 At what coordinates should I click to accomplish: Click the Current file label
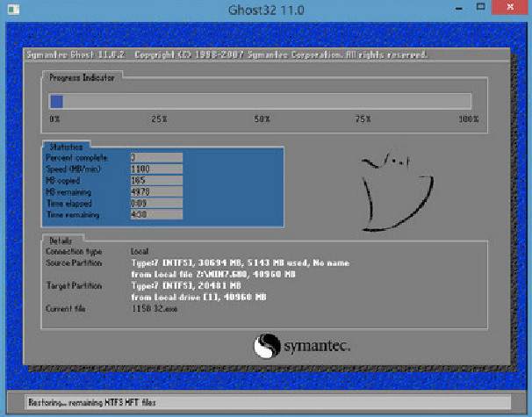[66, 309]
